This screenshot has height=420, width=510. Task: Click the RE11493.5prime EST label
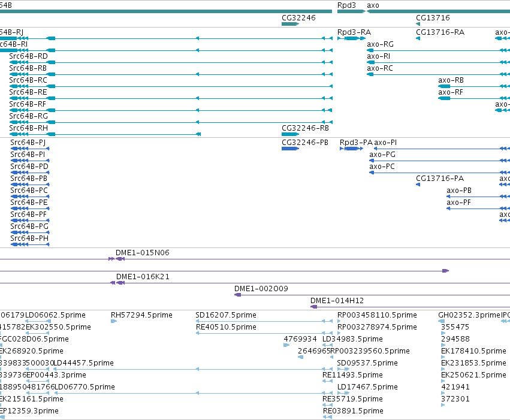(x=352, y=376)
